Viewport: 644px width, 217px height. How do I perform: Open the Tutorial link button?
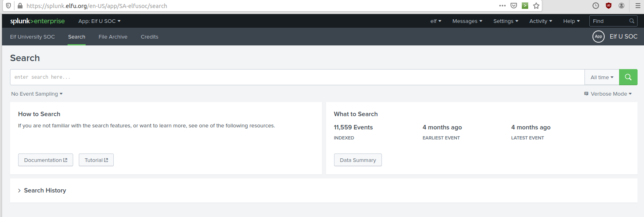[x=96, y=160]
